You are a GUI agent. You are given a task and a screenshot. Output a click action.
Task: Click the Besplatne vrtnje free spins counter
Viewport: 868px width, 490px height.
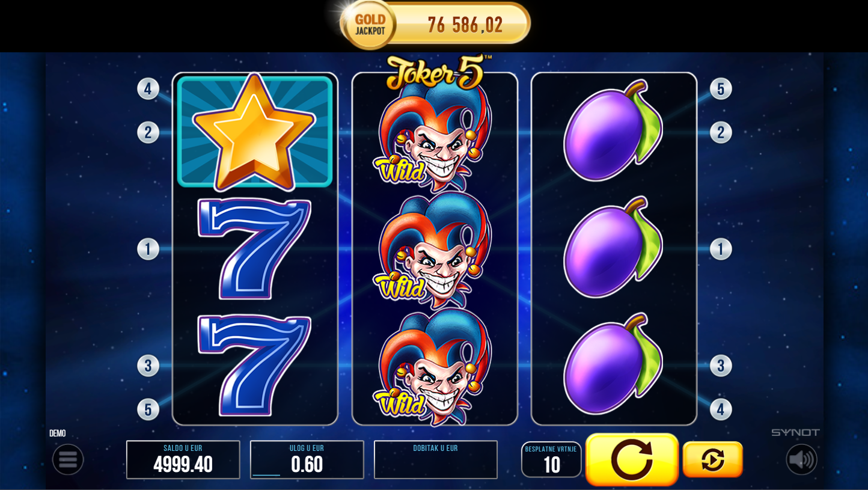pyautogui.click(x=551, y=460)
